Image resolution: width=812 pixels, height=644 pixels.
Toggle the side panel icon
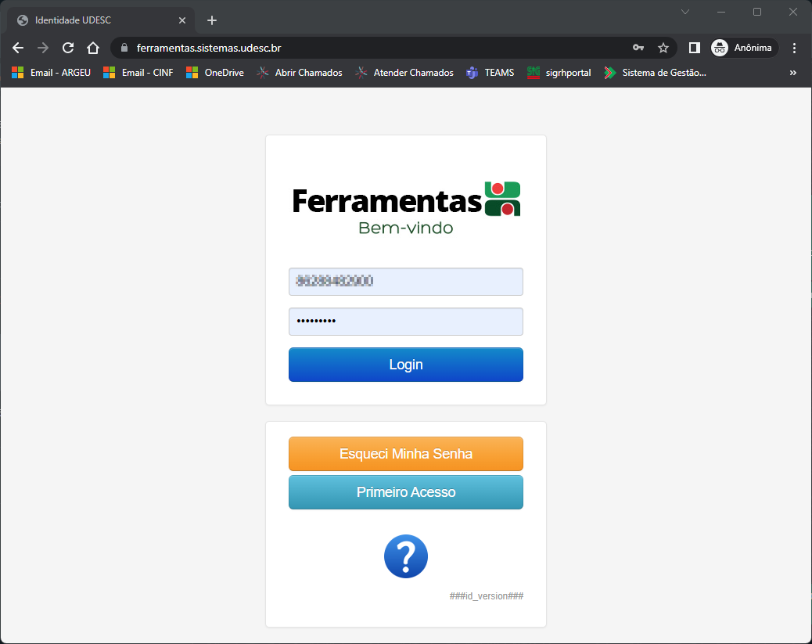click(x=695, y=48)
